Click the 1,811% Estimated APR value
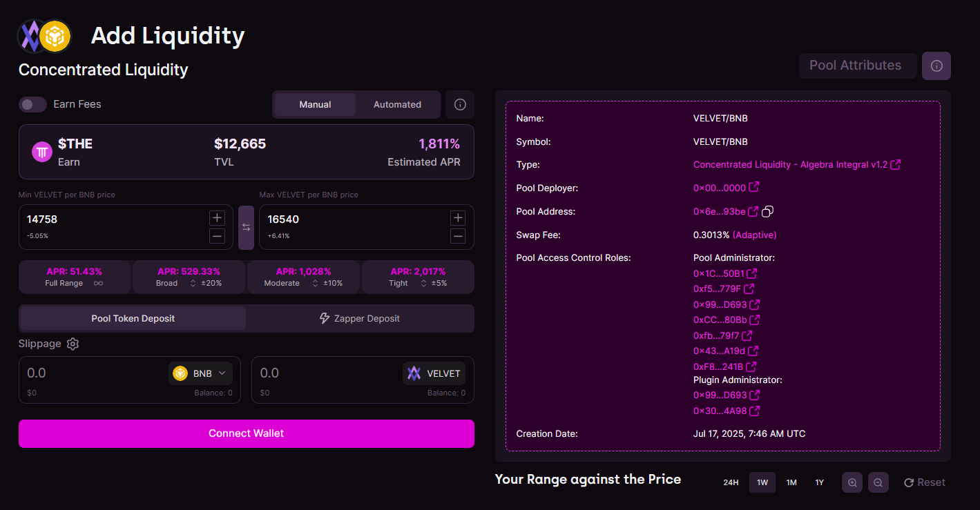 [x=439, y=144]
